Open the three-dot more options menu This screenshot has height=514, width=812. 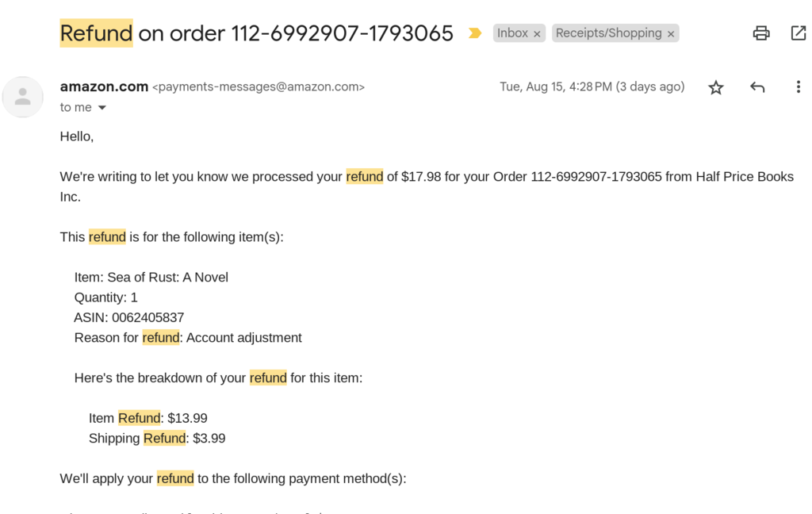point(798,87)
